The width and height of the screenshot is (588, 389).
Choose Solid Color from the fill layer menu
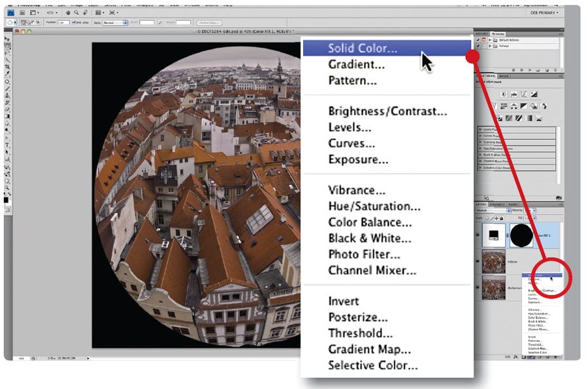tap(363, 48)
